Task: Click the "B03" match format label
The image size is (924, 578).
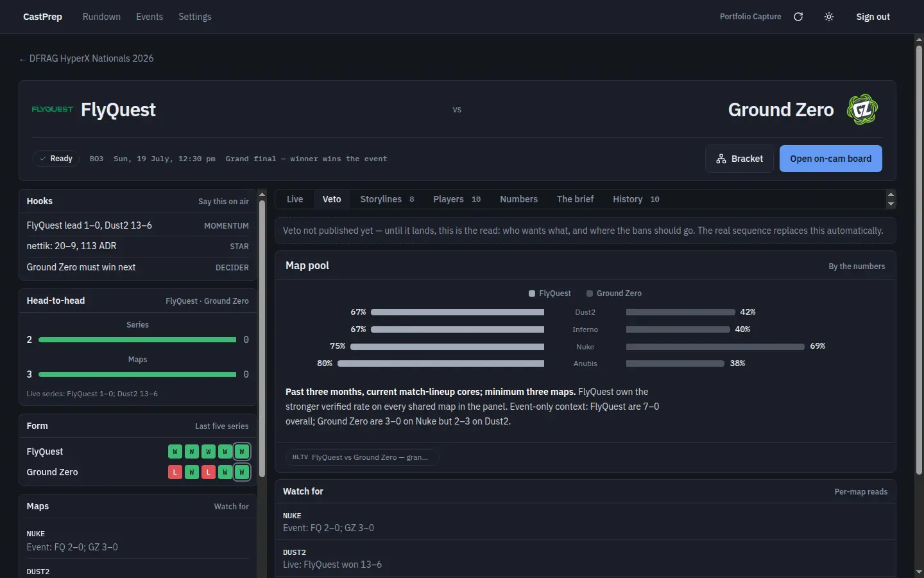Action: click(96, 159)
